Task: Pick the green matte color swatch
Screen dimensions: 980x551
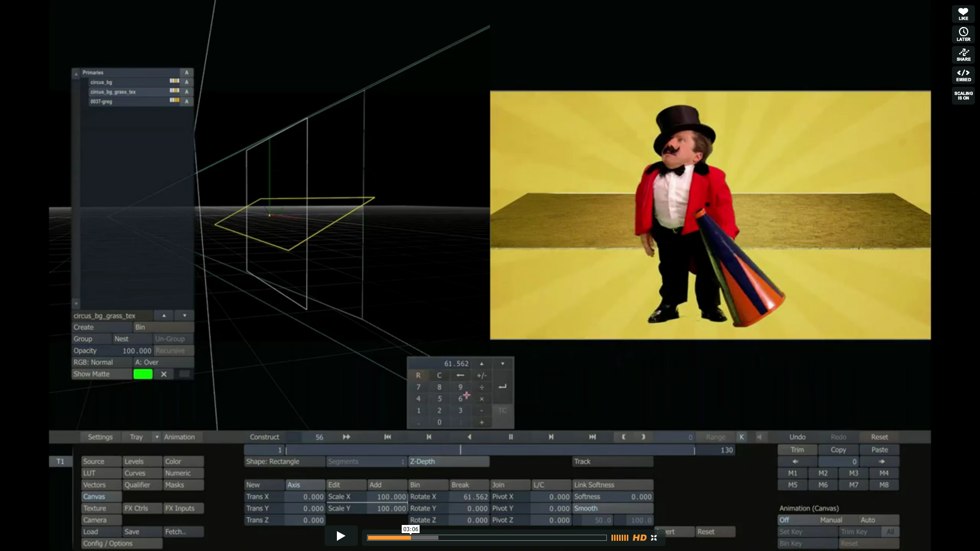Action: coord(143,374)
